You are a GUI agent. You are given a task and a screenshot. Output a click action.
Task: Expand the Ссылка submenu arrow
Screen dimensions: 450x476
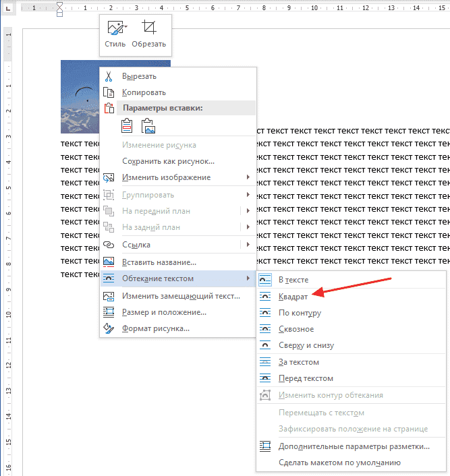[248, 245]
